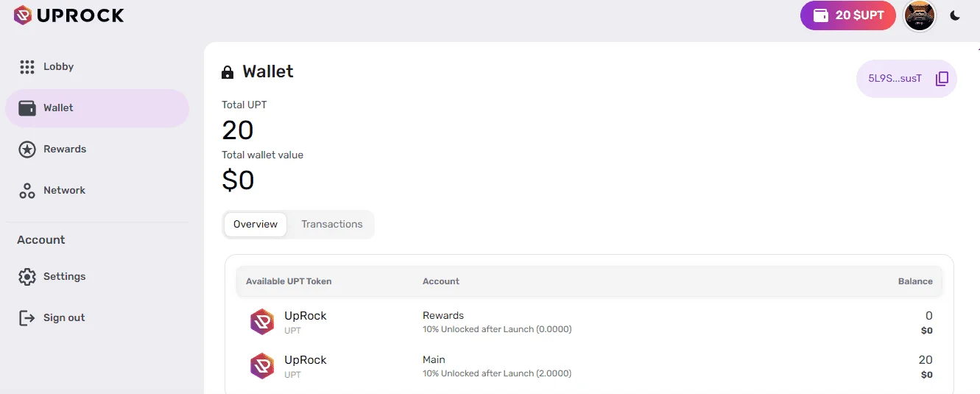The height and width of the screenshot is (394, 980).
Task: Click the Total wallet value label
Action: [263, 155]
